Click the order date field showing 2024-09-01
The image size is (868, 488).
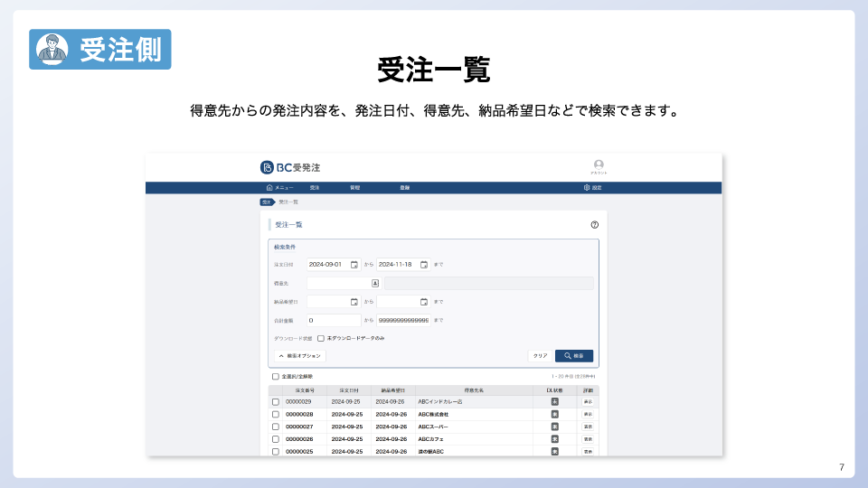(x=334, y=265)
